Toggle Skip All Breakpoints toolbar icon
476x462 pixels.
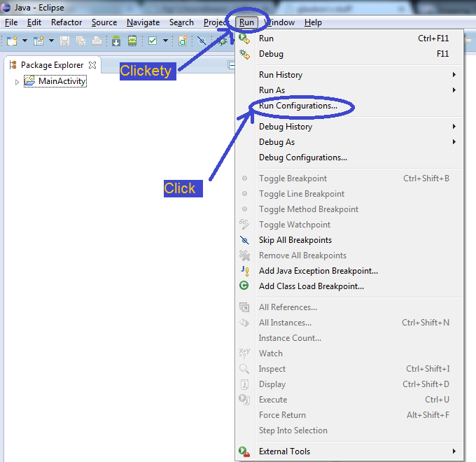coord(202,41)
